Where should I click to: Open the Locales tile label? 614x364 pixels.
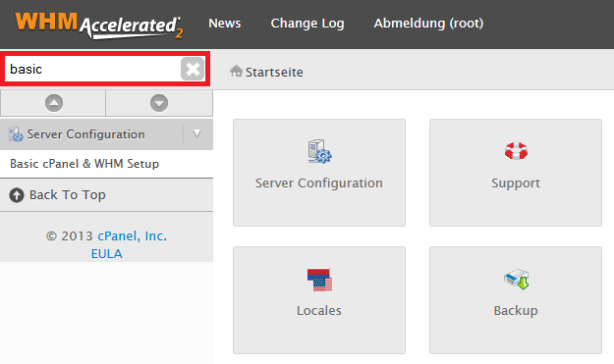pos(319,310)
